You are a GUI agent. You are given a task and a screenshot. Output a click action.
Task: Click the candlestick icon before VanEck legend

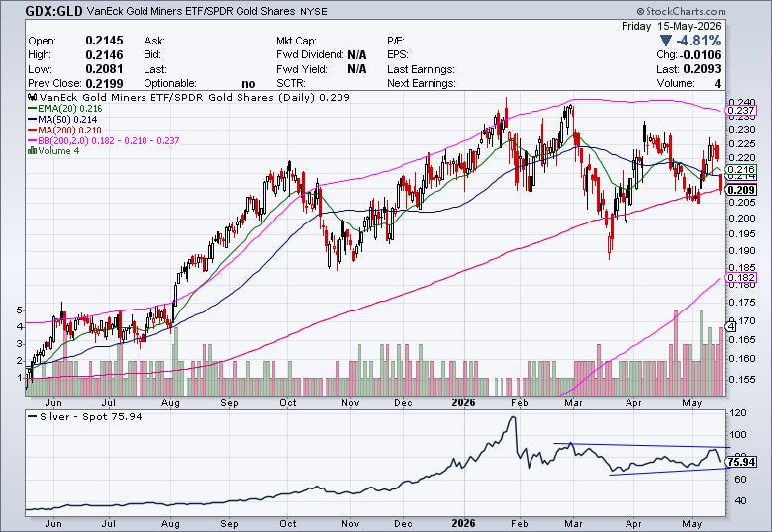(32, 97)
